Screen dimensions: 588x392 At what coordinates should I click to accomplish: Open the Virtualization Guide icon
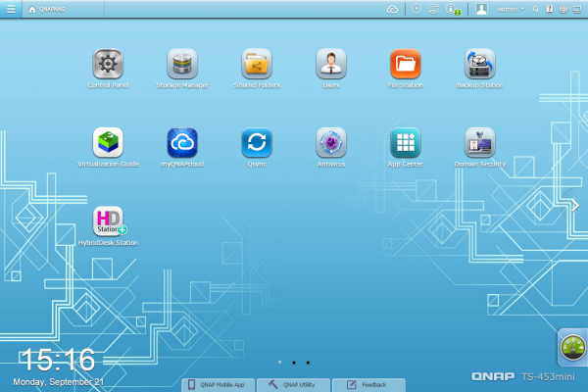[x=108, y=143]
